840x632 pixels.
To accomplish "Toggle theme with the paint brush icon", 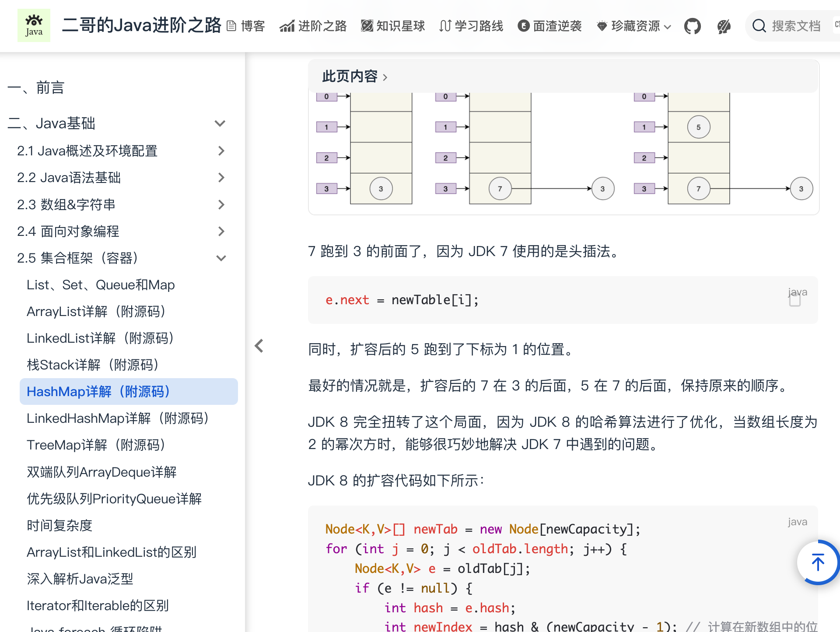I will pos(724,26).
